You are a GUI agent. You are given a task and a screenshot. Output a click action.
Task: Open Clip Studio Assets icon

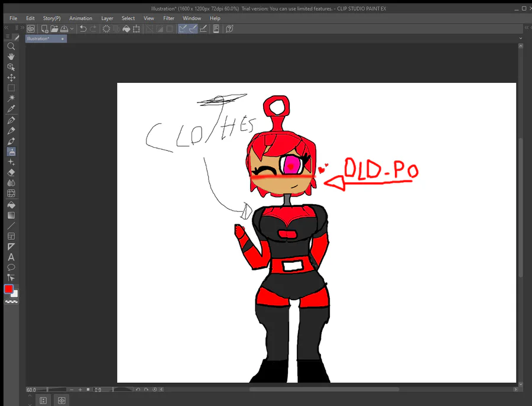216,29
